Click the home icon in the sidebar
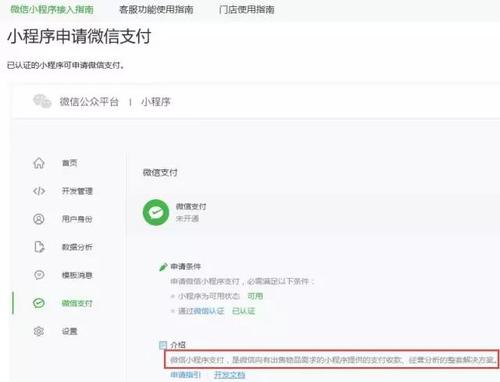The height and width of the screenshot is (382, 500). (x=39, y=163)
